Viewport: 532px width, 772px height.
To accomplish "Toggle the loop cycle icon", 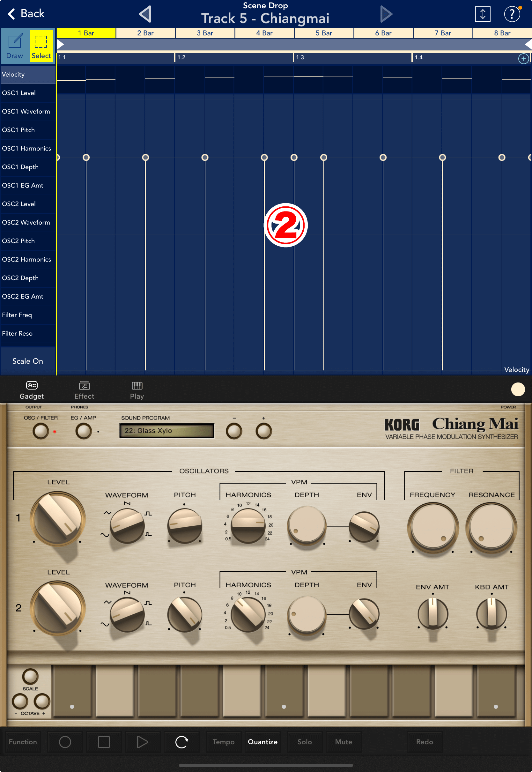I will [182, 742].
